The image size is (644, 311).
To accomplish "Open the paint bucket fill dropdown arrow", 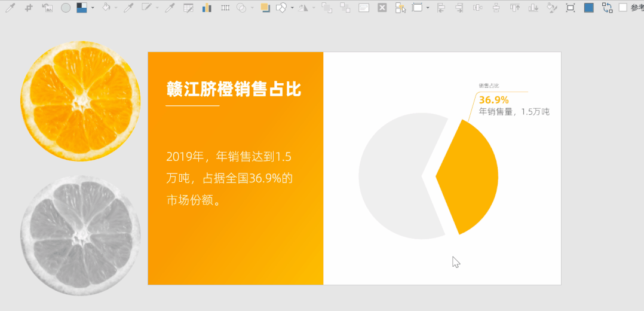I will point(116,8).
